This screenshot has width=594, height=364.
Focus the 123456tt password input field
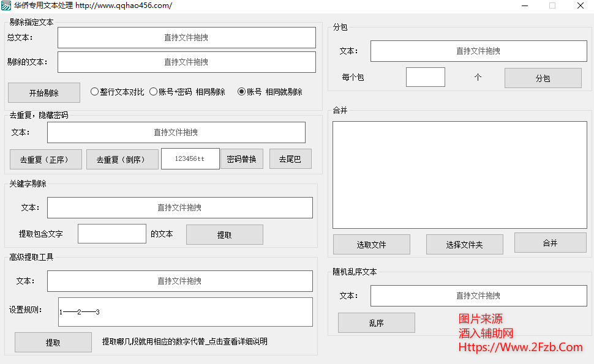click(x=190, y=158)
